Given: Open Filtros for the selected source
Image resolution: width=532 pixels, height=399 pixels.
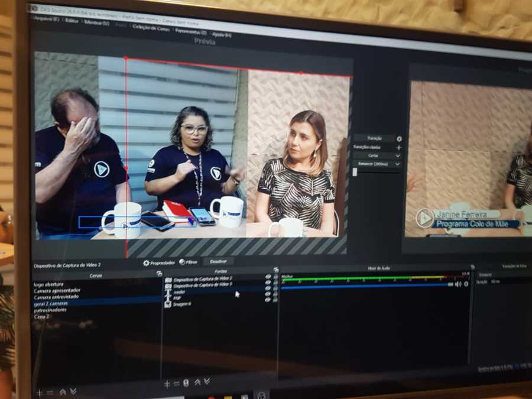Looking at the screenshot, I should [x=189, y=262].
